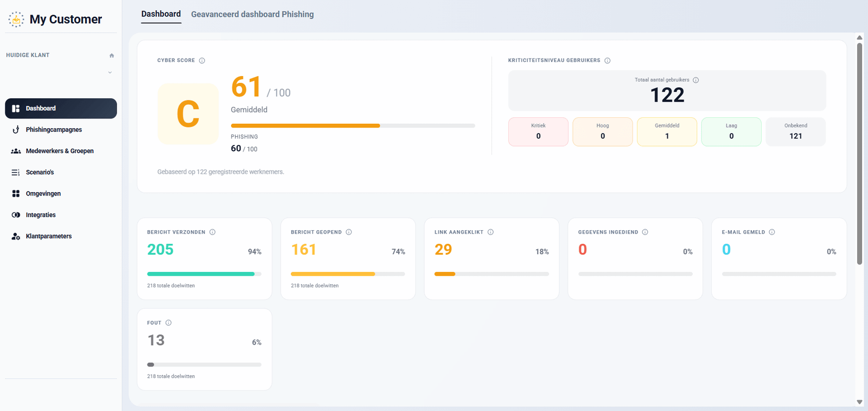Expand the current customer dropdown chevron
The width and height of the screenshot is (868, 411).
[x=110, y=72]
